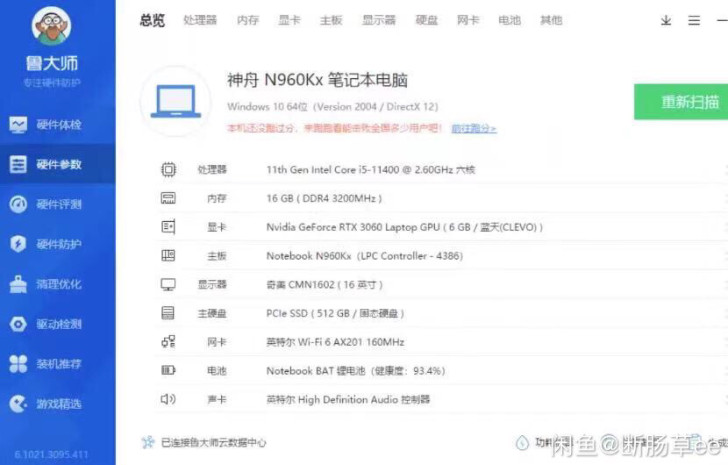Click the motherboard icon
The height and width of the screenshot is (465, 728).
pyautogui.click(x=168, y=256)
